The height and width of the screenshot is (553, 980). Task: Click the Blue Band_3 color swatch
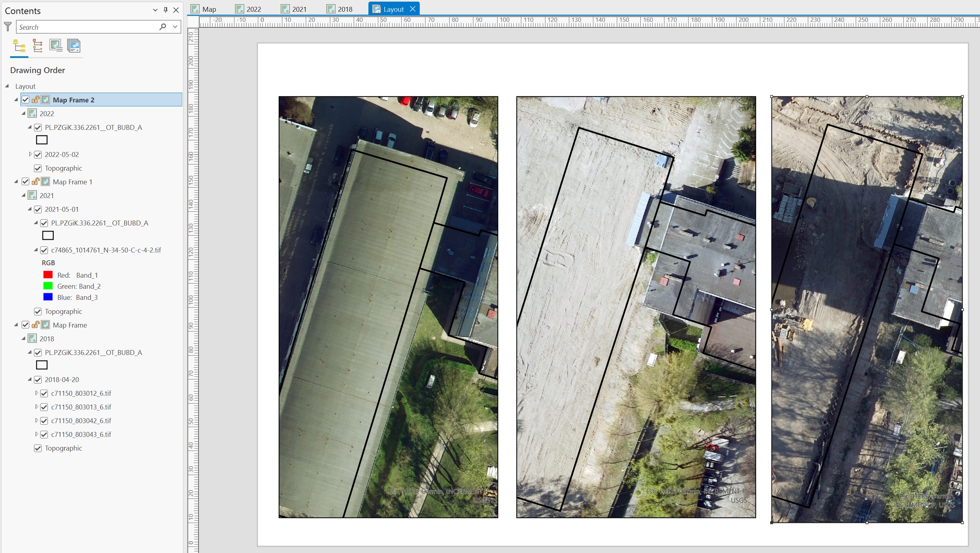(x=48, y=297)
